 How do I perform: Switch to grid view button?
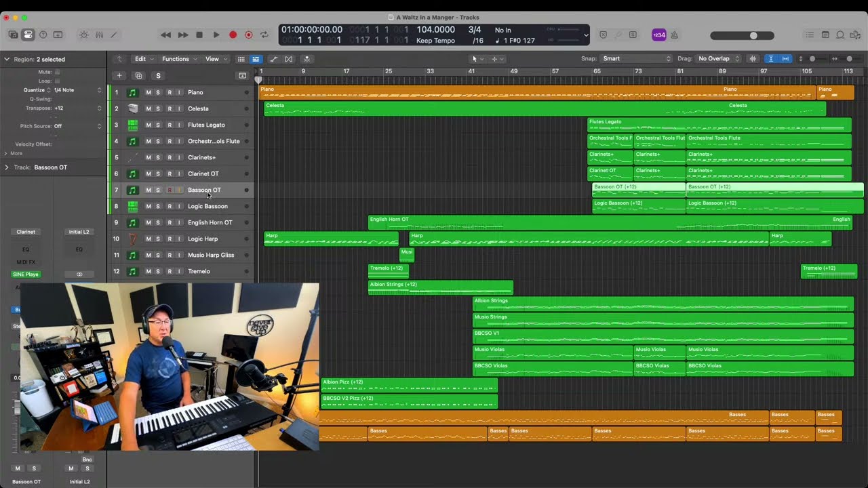pyautogui.click(x=241, y=59)
